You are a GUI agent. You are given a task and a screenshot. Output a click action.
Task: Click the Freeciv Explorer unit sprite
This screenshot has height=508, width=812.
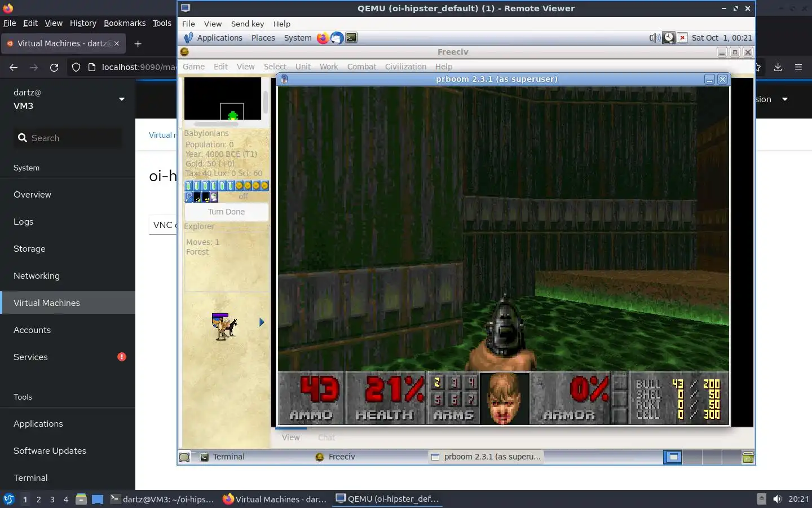(x=224, y=326)
